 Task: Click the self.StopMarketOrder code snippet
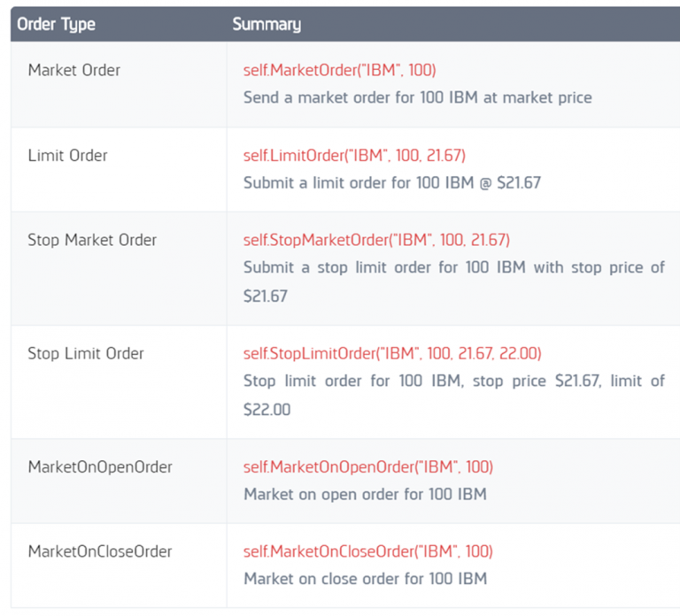coord(376,240)
